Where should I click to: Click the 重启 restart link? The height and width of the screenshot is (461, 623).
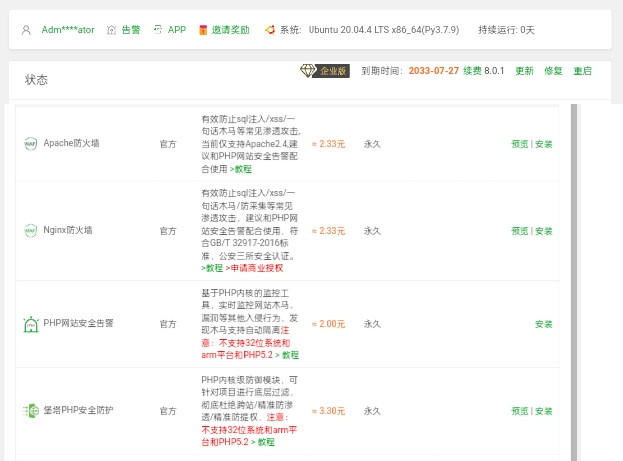tap(582, 71)
